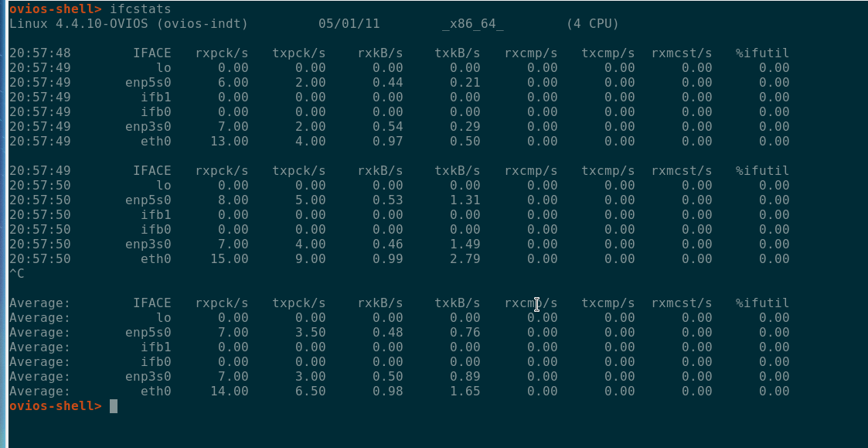868x448 pixels.
Task: Click the 13.00 rxpck/s value for eth0
Action: (230, 142)
